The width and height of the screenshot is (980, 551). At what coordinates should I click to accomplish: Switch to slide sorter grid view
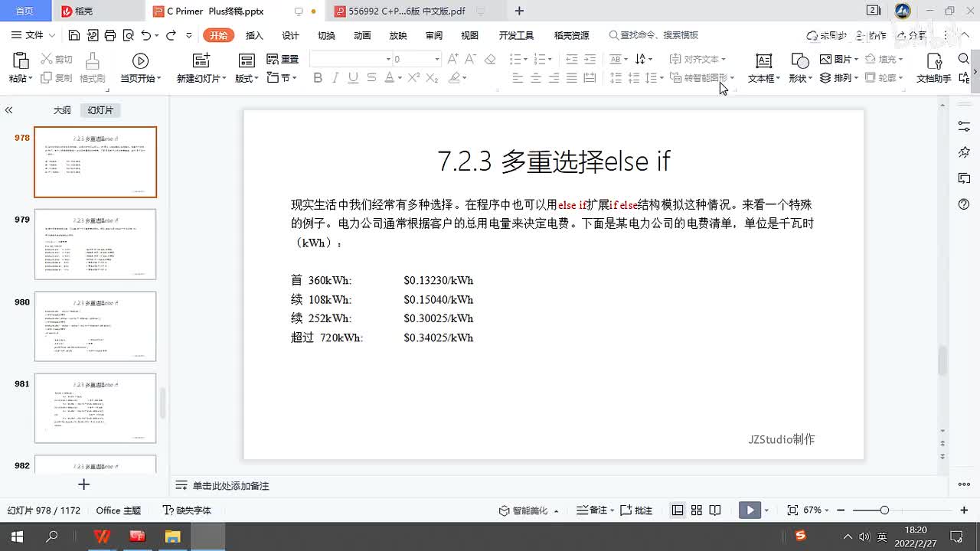(696, 510)
